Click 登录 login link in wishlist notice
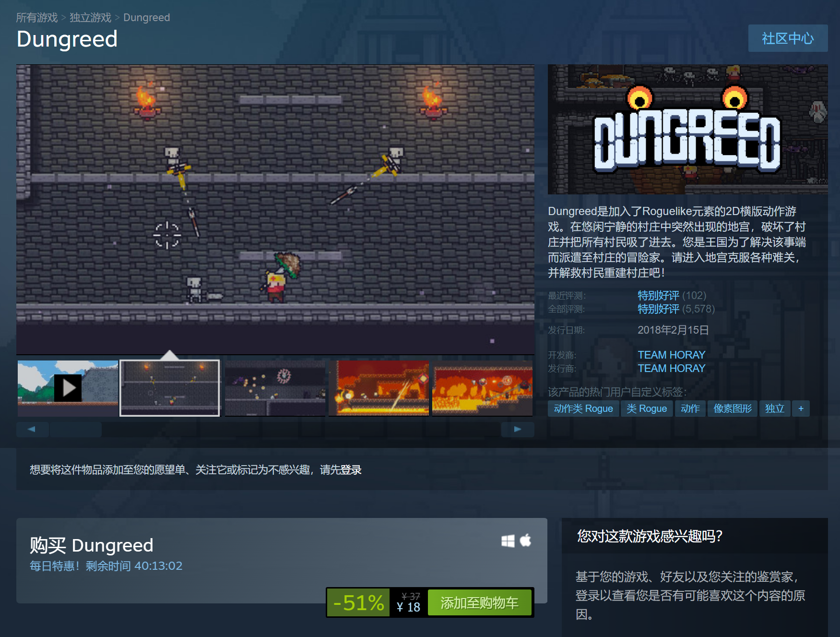This screenshot has height=637, width=840. (x=351, y=470)
